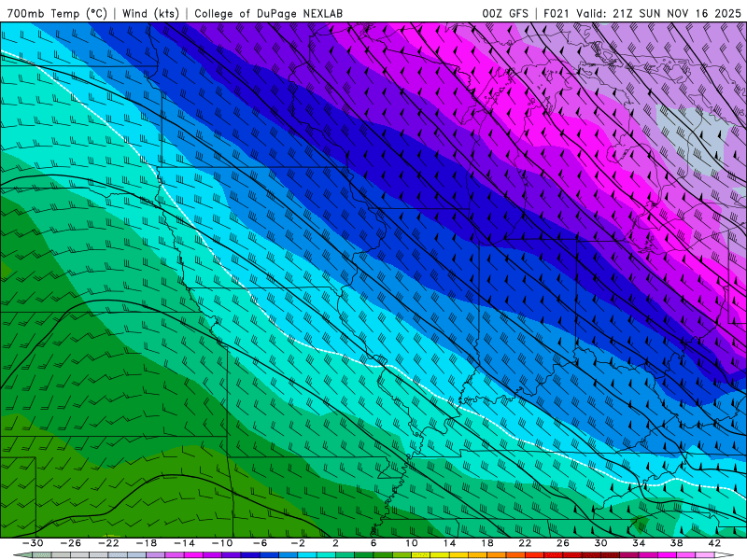Click the 30 value on the color scale
747x560 pixels.
coord(600,543)
